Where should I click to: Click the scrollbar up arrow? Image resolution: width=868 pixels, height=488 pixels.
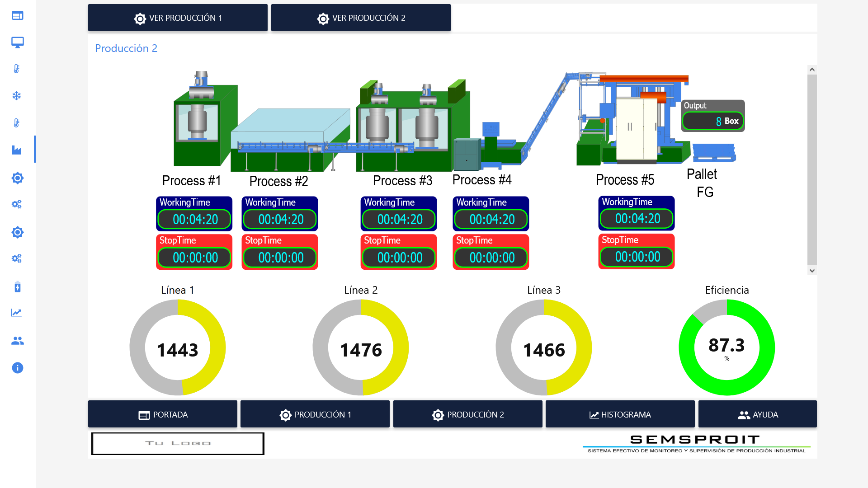[x=812, y=70]
